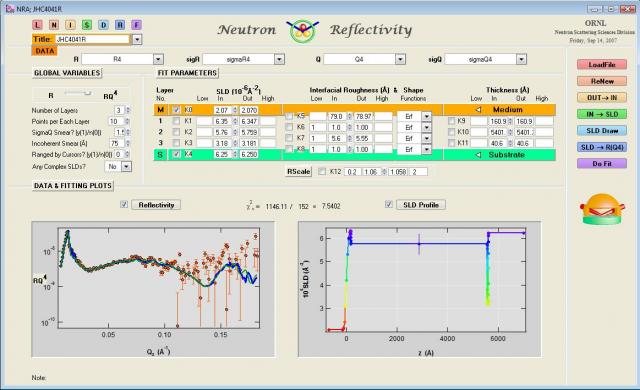Click the Incoherent Smear stepper arrows
The height and width of the screenshot is (390, 640).
pyautogui.click(x=128, y=143)
